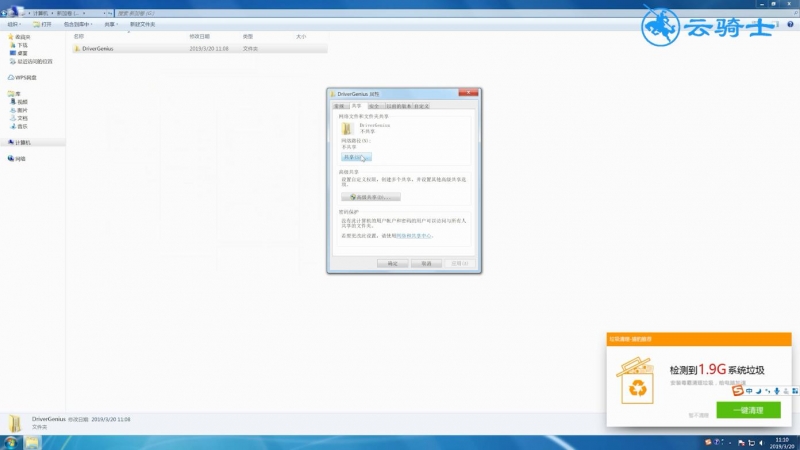Click the network tray icon

pyautogui.click(x=751, y=443)
